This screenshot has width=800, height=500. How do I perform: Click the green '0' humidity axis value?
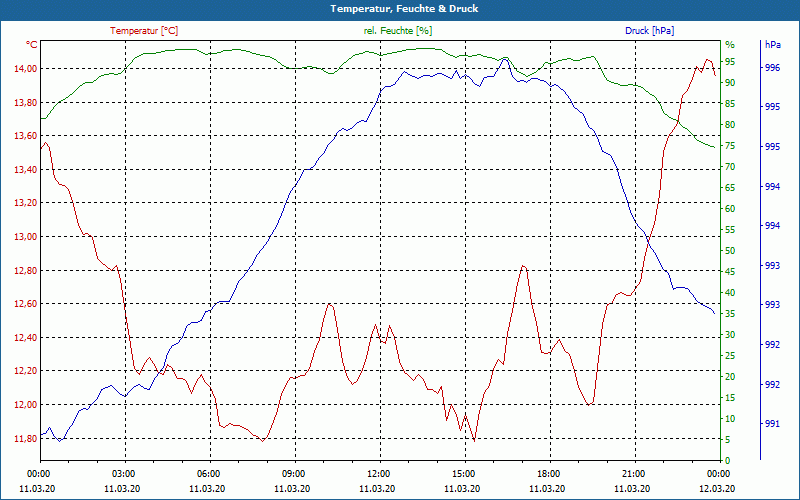point(728,461)
